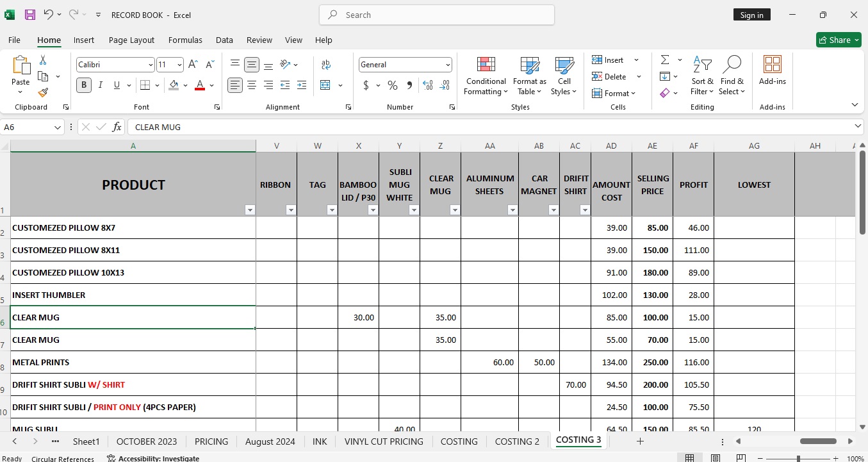
Task: Toggle Bold formatting
Action: [84, 85]
